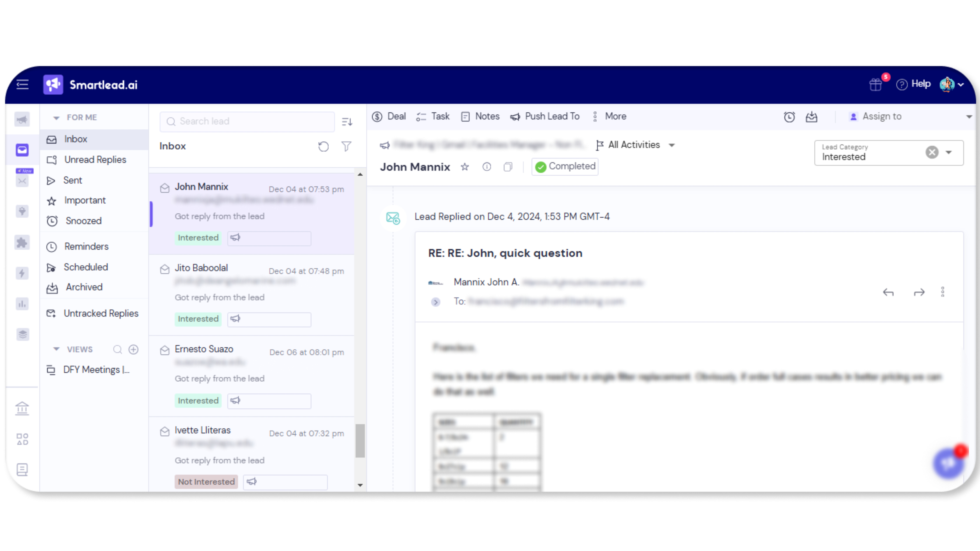Open the bar chart analytics icon
This screenshot has height=551, width=980.
[x=22, y=304]
